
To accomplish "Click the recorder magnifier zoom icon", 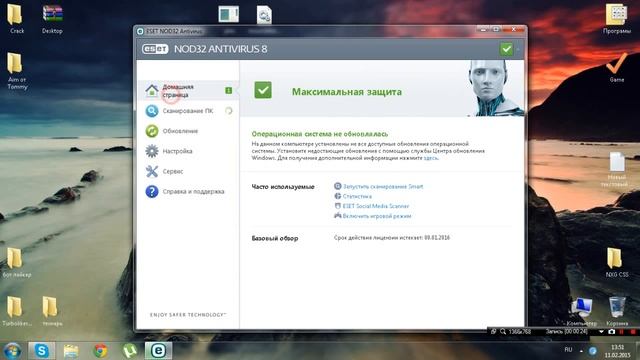I will point(503,332).
